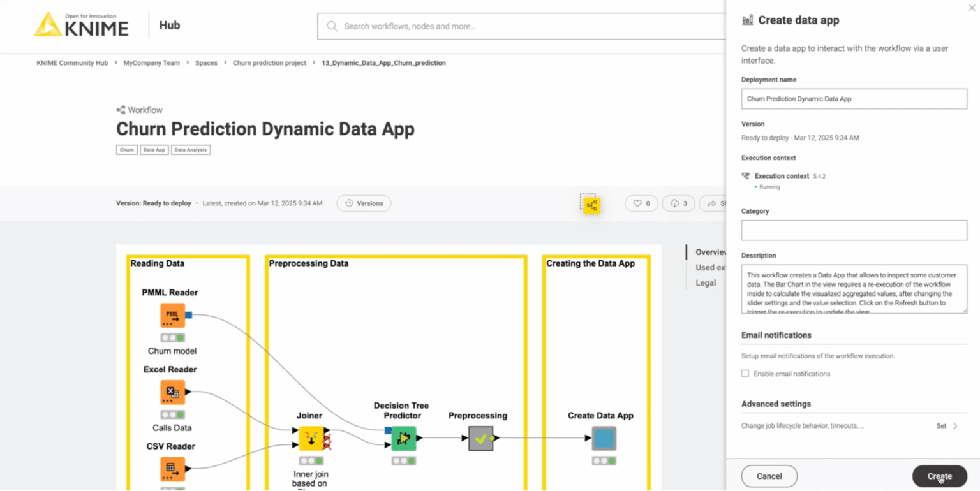Click the Create button
This screenshot has height=491, width=980.
939,476
